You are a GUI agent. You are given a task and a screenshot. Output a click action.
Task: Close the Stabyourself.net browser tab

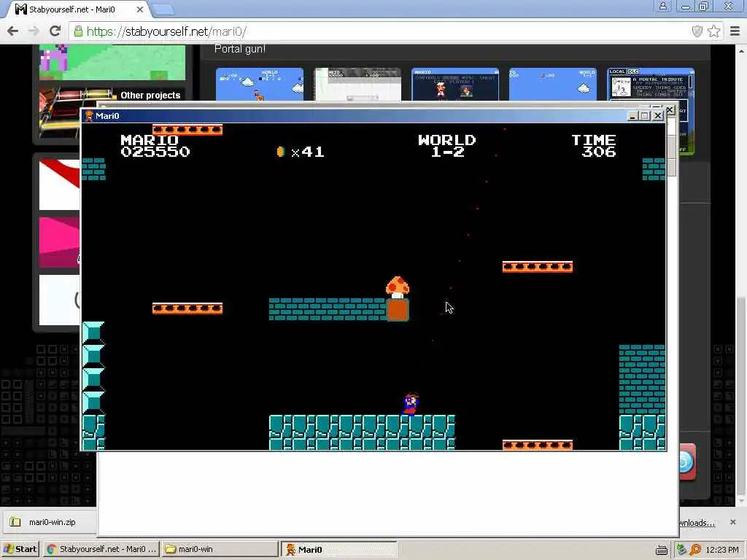coord(139,9)
